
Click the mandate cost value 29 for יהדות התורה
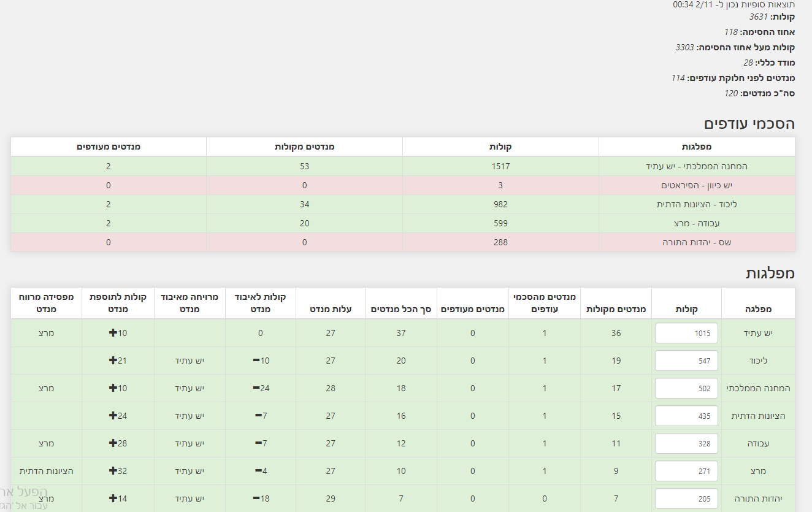(331, 499)
